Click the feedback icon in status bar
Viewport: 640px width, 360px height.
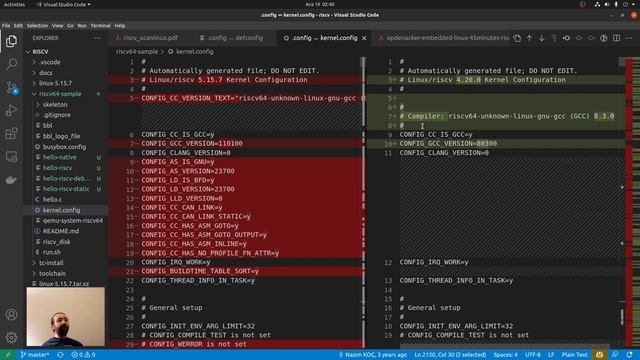(615, 355)
